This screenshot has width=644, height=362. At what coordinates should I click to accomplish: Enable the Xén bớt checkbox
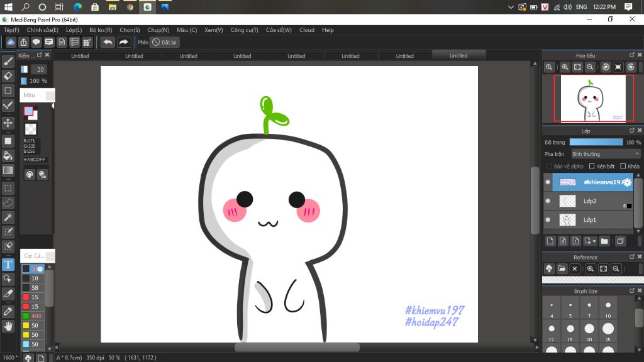592,167
